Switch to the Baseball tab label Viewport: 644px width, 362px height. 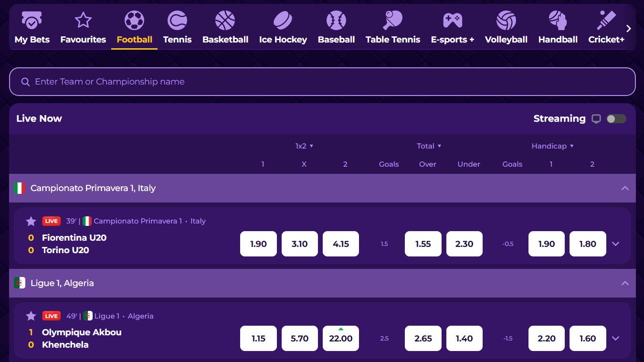point(336,40)
